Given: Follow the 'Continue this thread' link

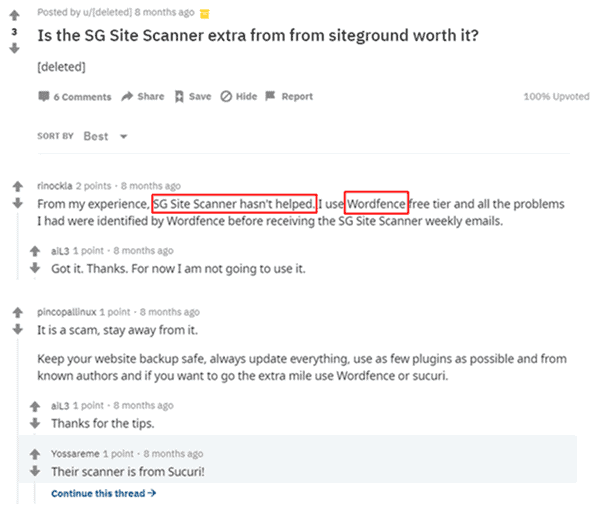Looking at the screenshot, I should [103, 493].
